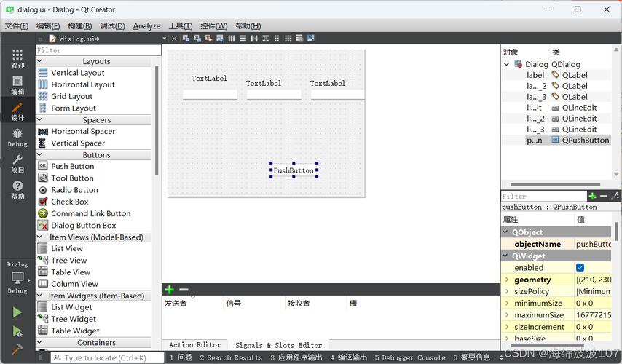Click the Build hammer icon

click(17, 349)
